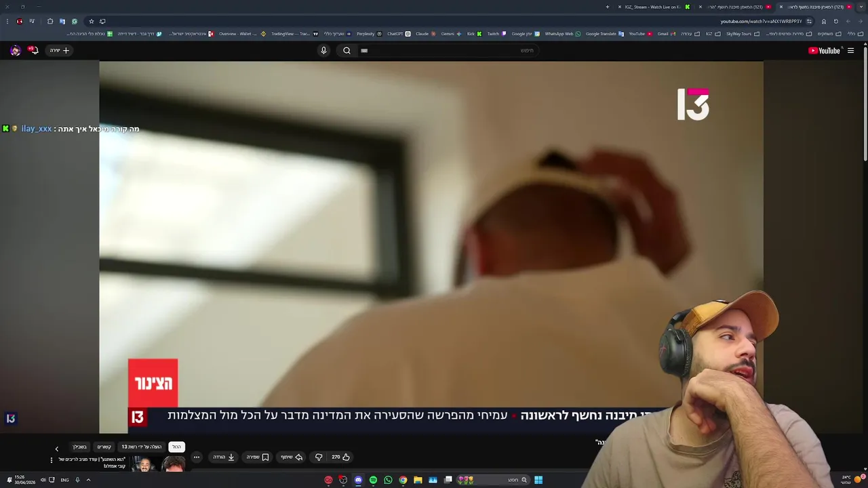Open Spotify from the taskbar

pyautogui.click(x=373, y=480)
